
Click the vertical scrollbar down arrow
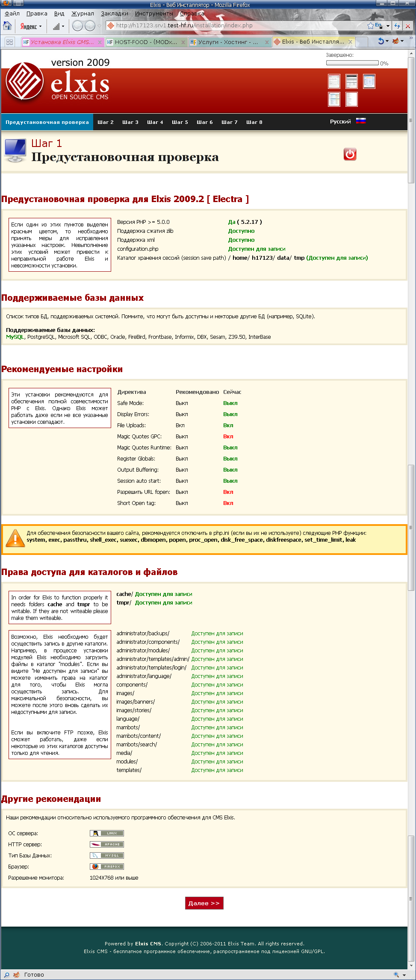pos(411,965)
